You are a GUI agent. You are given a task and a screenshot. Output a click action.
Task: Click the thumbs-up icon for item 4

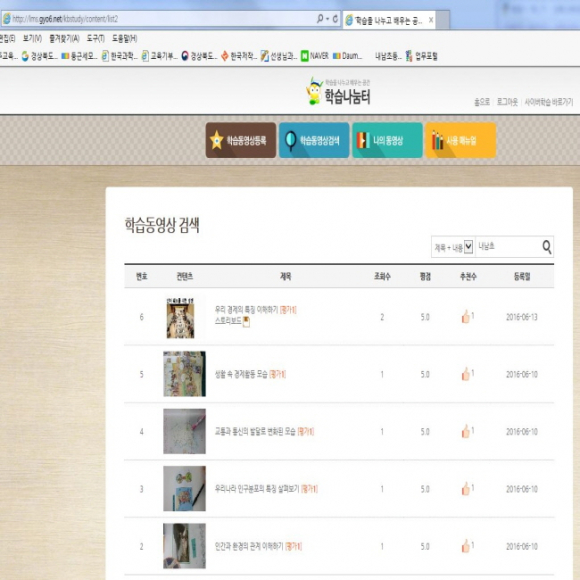tap(465, 431)
